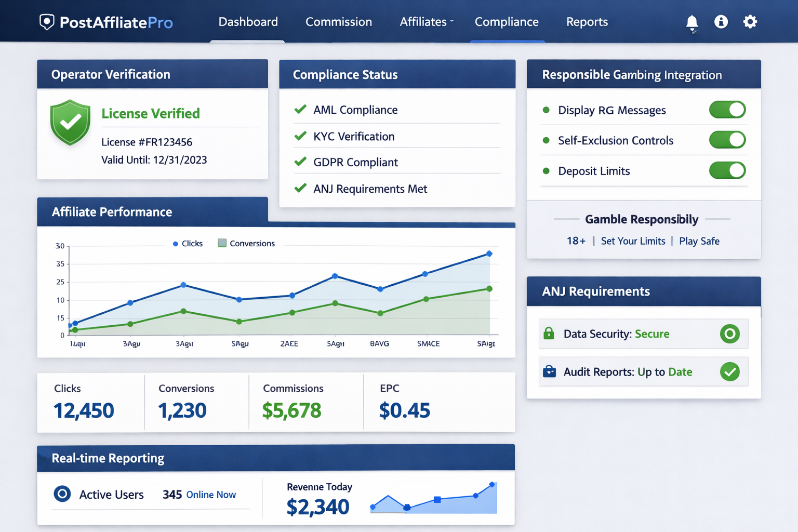Click the status circle beside Data Security Secure
The height and width of the screenshot is (532, 798).
click(730, 334)
